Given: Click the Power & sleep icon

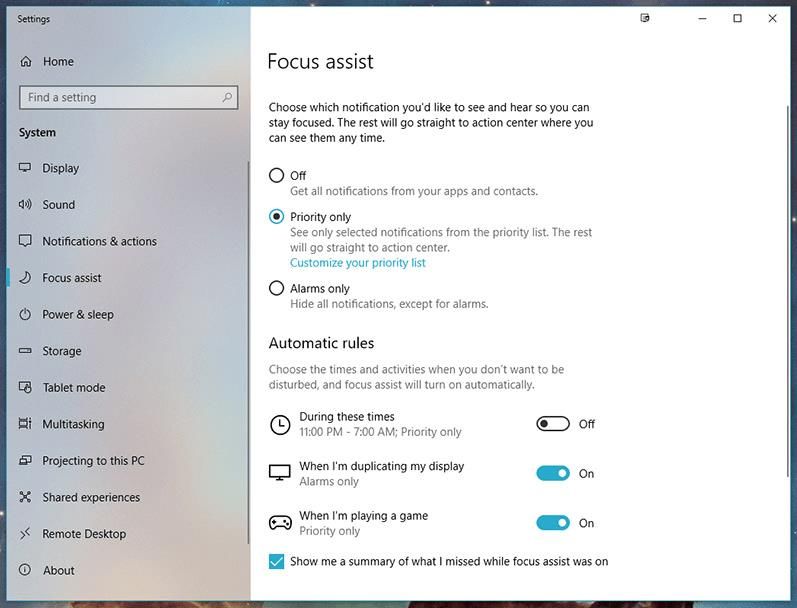Looking at the screenshot, I should point(25,314).
